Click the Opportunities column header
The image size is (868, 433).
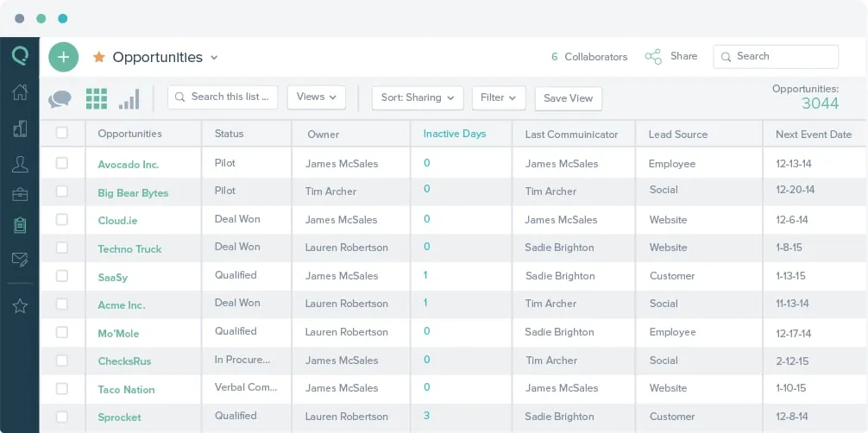tap(129, 134)
